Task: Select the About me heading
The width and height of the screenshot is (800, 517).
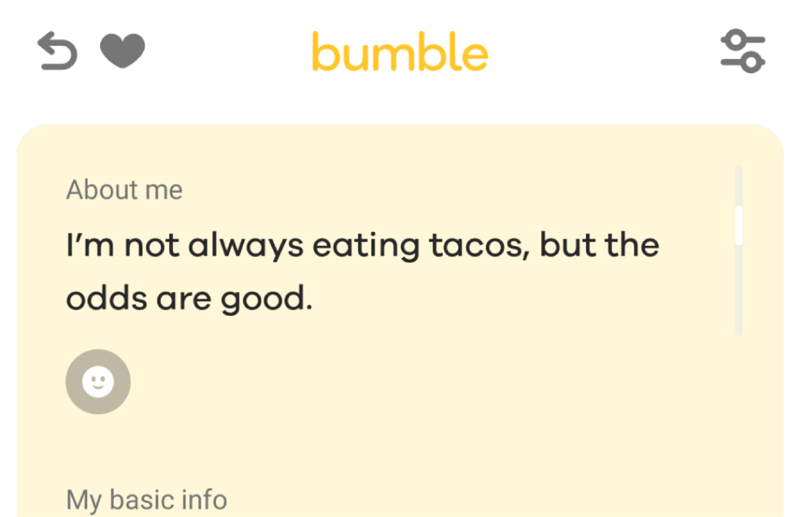Action: coord(124,190)
